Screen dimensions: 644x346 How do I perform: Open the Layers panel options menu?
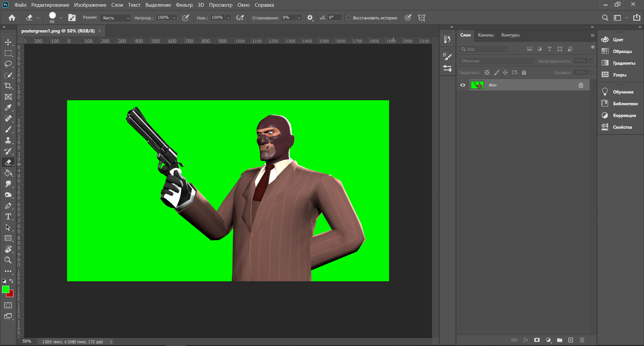(x=593, y=35)
